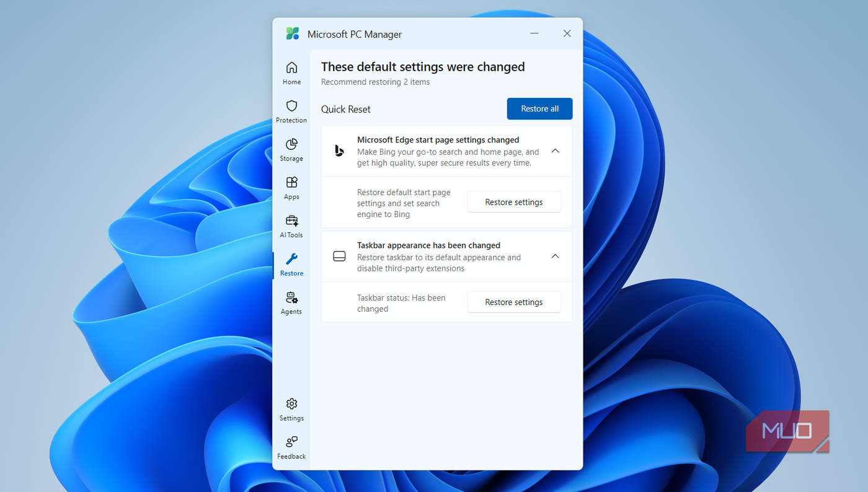Viewport: 868px width, 492px height.
Task: Click 'These default settings were changed' title
Action: (423, 67)
